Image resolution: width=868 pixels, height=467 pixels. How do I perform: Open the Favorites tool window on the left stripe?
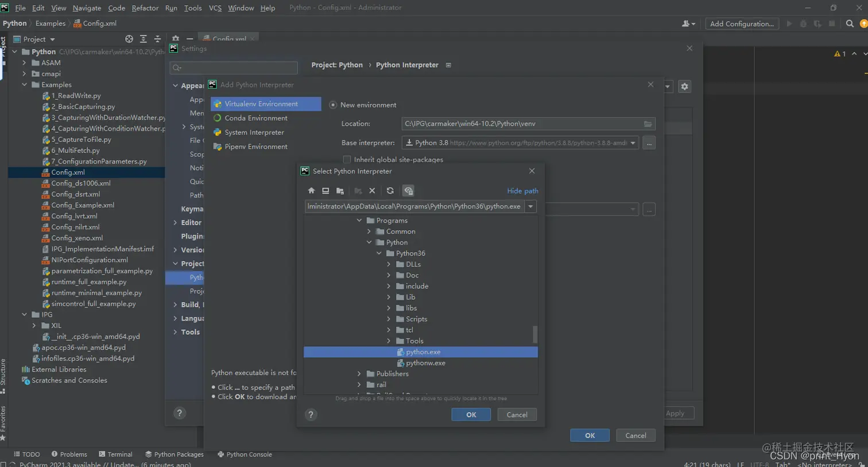point(3,423)
